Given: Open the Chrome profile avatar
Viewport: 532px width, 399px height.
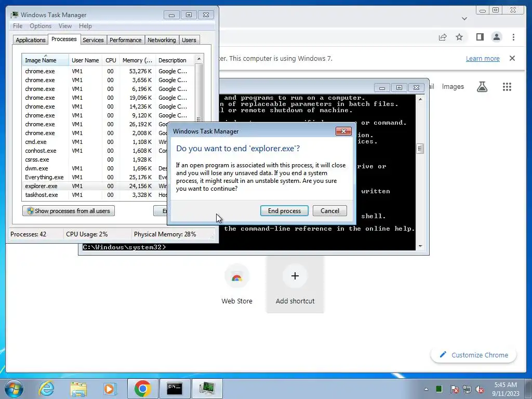Looking at the screenshot, I should point(496,37).
